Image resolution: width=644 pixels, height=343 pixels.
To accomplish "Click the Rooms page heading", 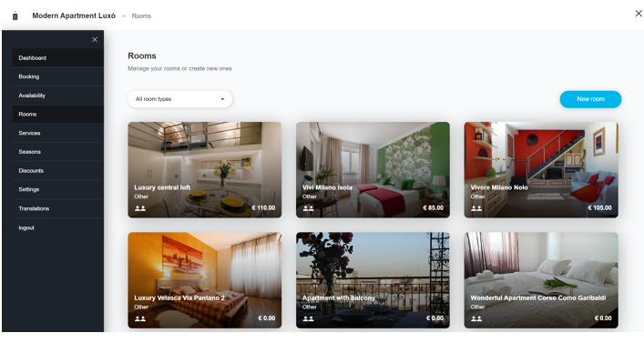I will pyautogui.click(x=142, y=55).
